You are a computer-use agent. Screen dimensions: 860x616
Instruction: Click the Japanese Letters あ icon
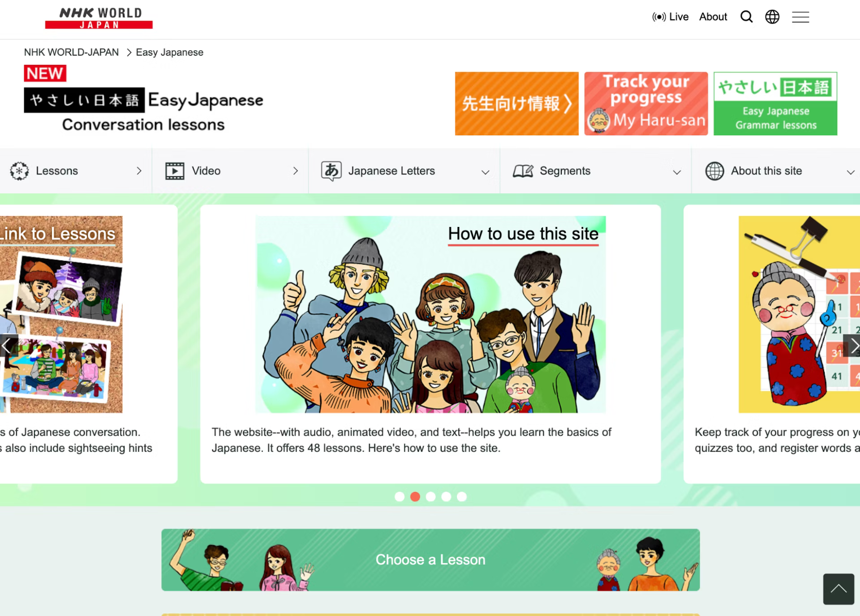(x=331, y=171)
